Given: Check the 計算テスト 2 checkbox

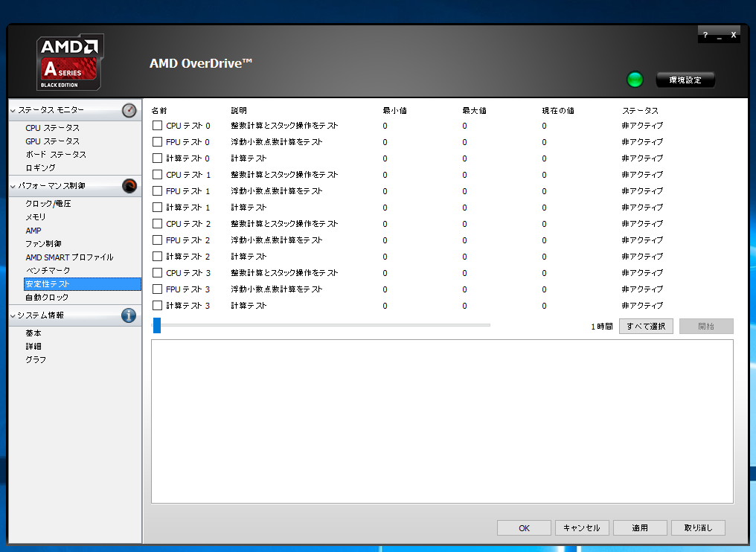Looking at the screenshot, I should tap(157, 257).
